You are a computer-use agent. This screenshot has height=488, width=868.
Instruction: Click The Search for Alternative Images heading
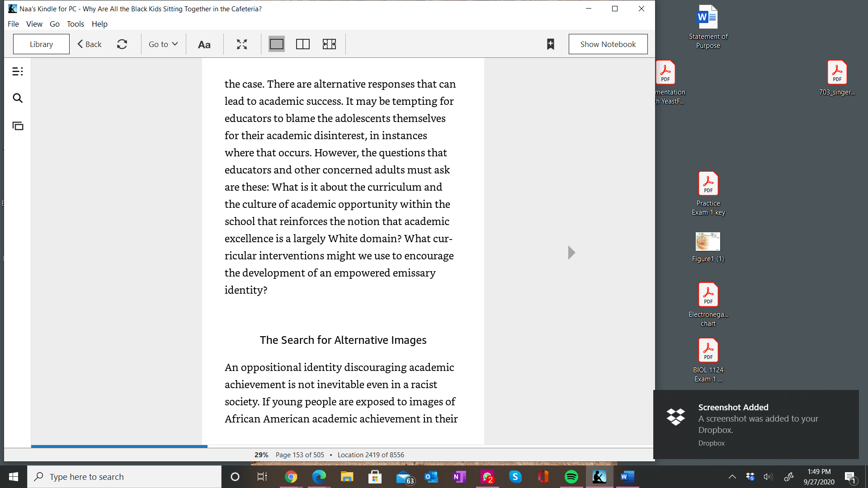tap(343, 340)
